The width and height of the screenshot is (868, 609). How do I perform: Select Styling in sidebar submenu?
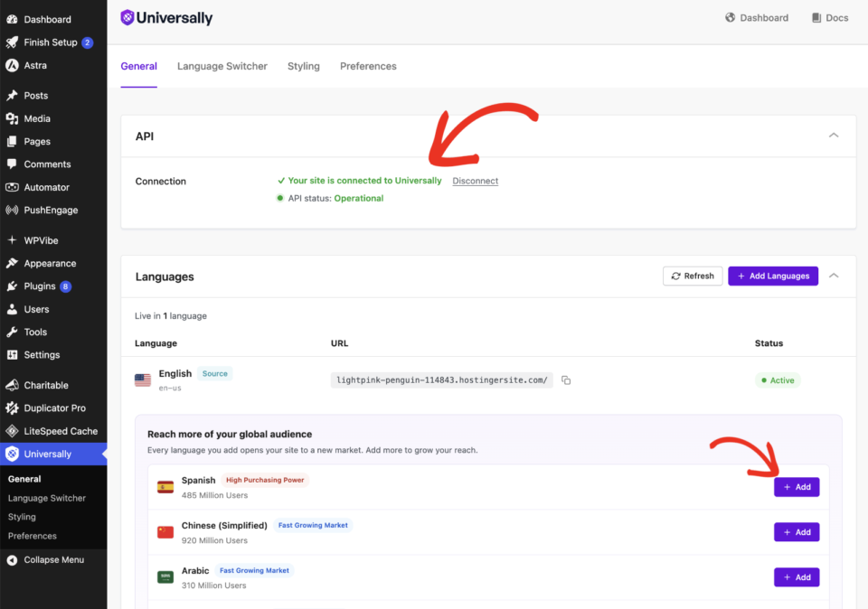(22, 517)
